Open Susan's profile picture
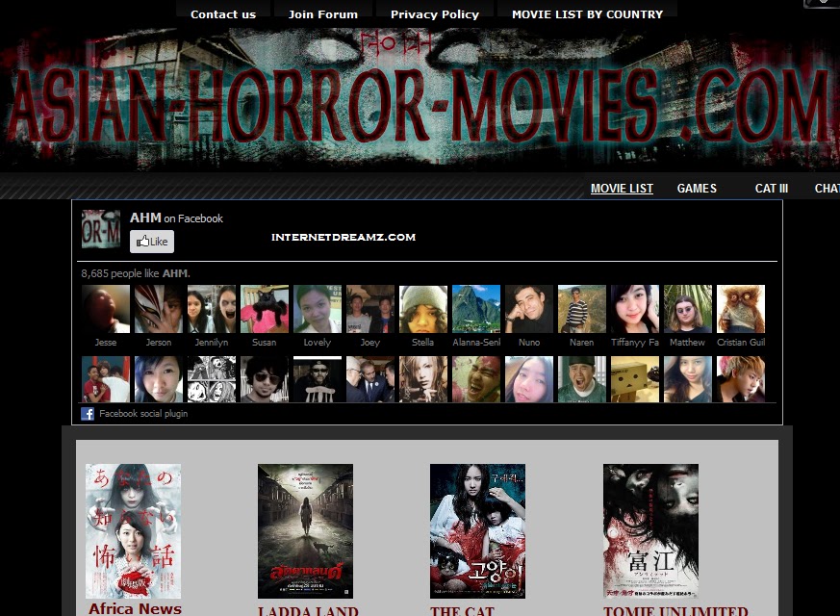Viewport: 840px width, 616px height. (x=265, y=309)
